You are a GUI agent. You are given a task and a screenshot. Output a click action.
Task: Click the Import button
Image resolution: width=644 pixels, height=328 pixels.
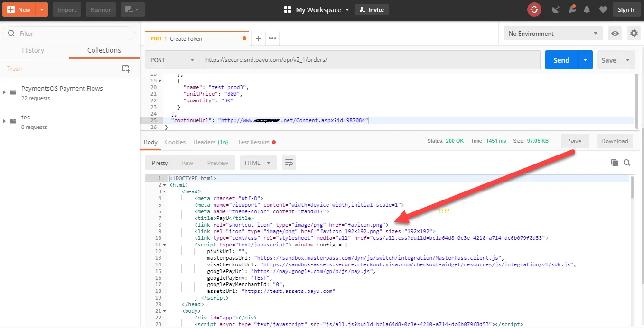coord(67,9)
